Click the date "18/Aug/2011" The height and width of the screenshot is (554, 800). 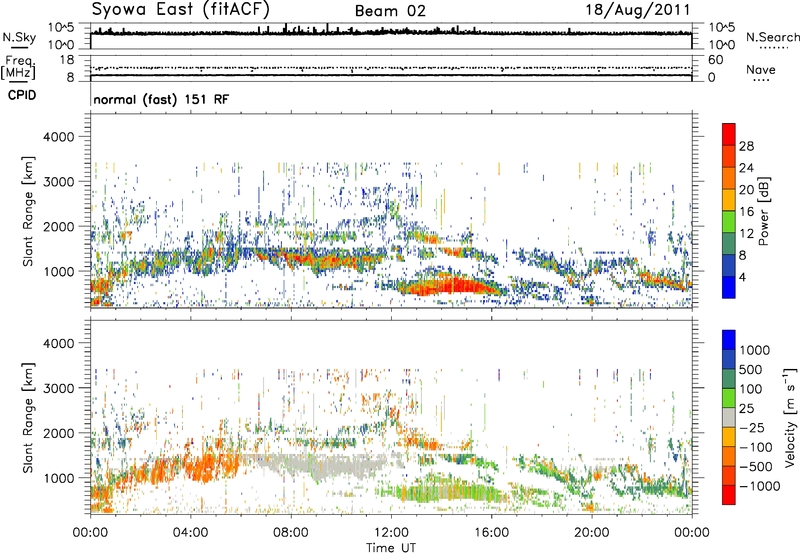pyautogui.click(x=637, y=10)
